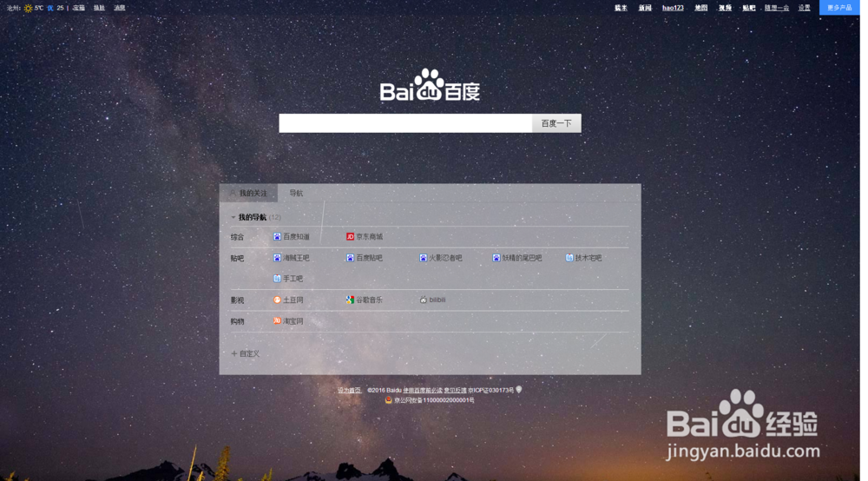
Task: Click the red JD 京东商城 icon
Action: [350, 236]
